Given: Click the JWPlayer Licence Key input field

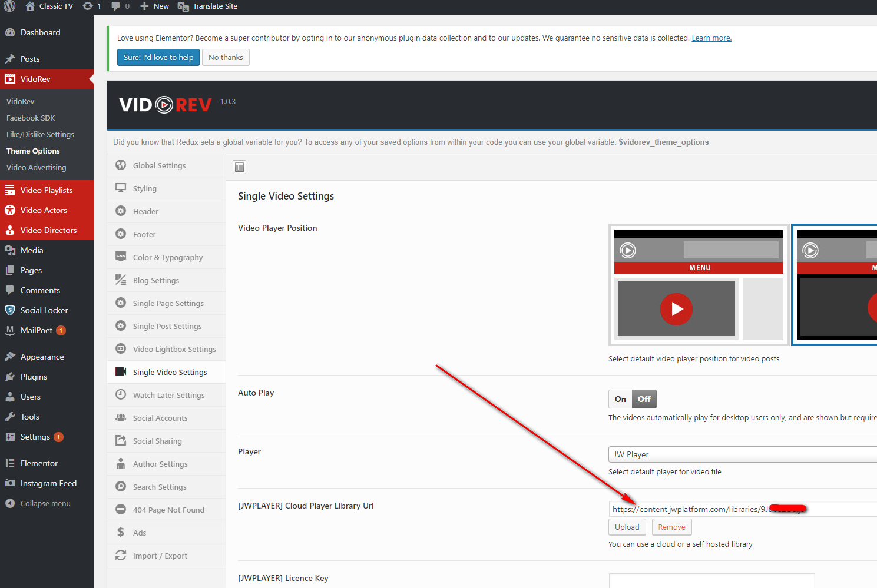Looking at the screenshot, I should [711, 581].
